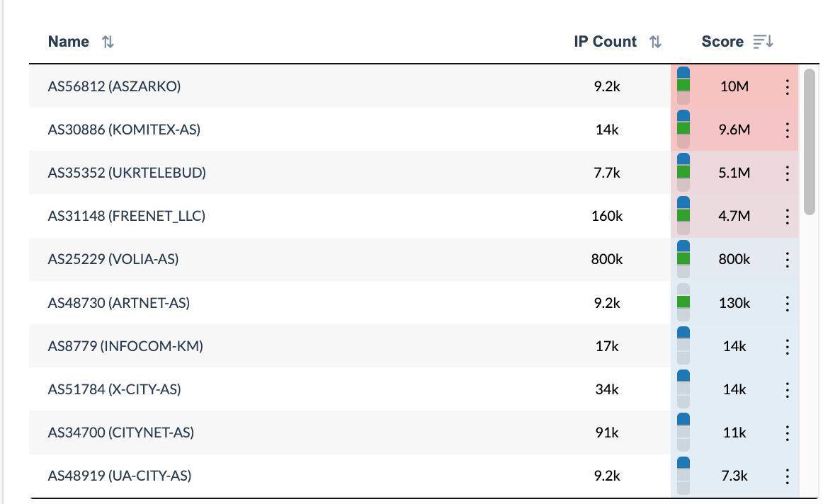This screenshot has width=840, height=504.
Task: Open row actions for AS25229 (VOLIA-AS)
Action: click(787, 259)
